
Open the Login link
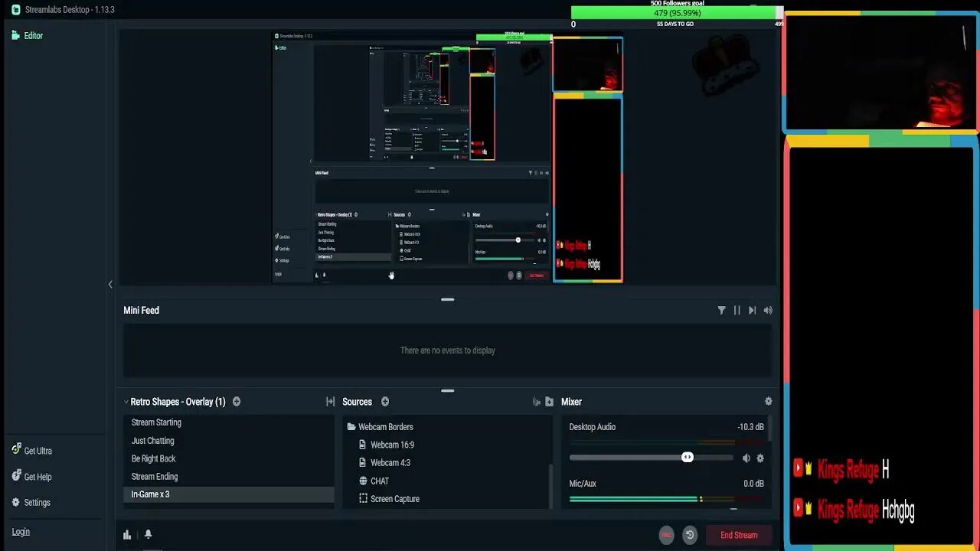tap(21, 532)
